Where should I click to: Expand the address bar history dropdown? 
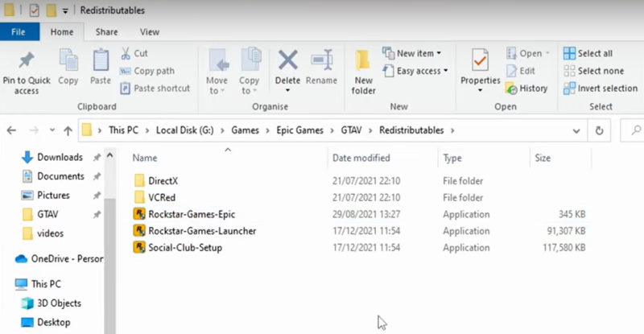(576, 130)
